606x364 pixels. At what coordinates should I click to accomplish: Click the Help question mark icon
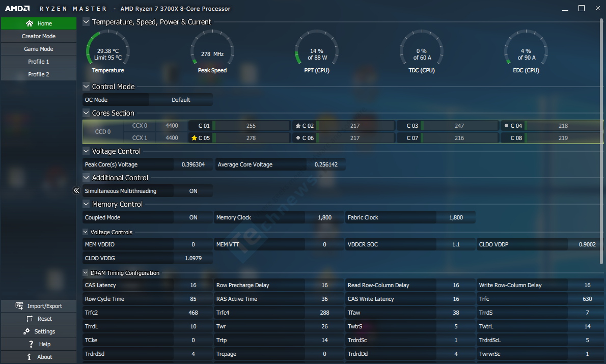click(31, 344)
